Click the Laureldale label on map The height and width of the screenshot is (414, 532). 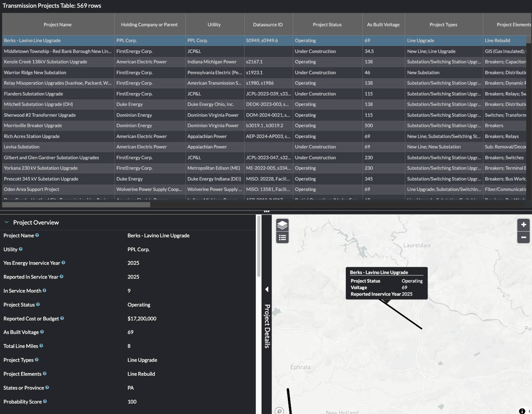click(417, 245)
